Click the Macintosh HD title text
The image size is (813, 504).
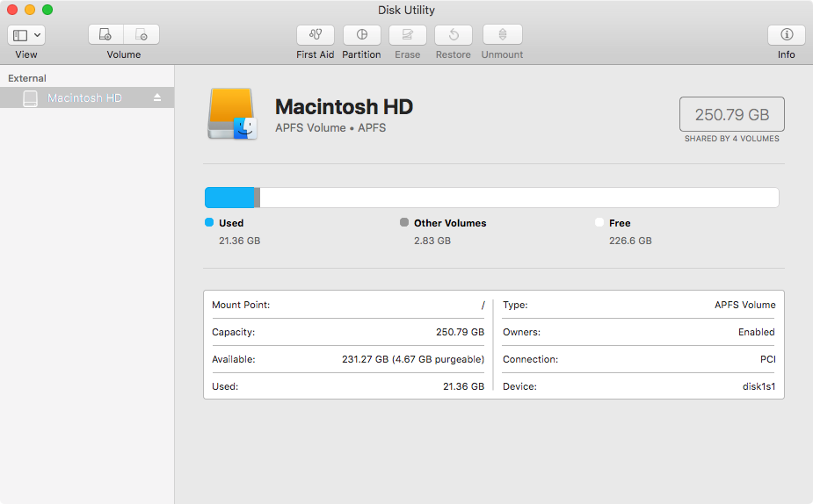(x=344, y=107)
